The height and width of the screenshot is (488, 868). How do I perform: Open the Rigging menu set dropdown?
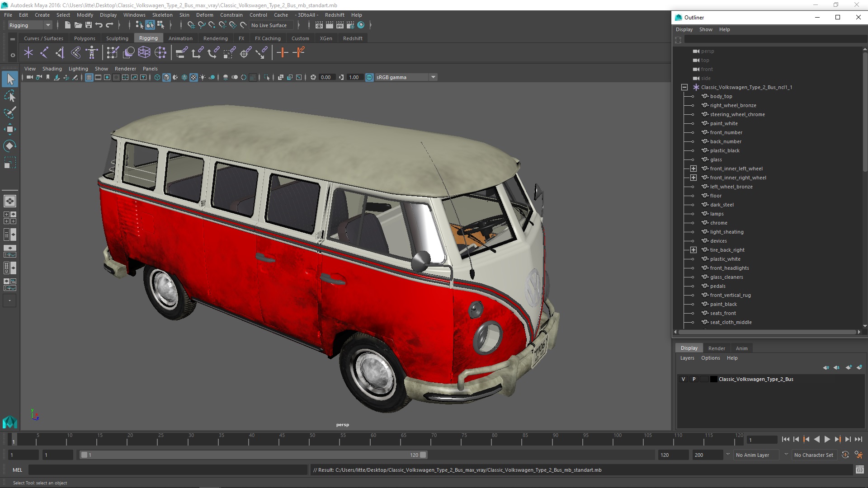pos(29,25)
